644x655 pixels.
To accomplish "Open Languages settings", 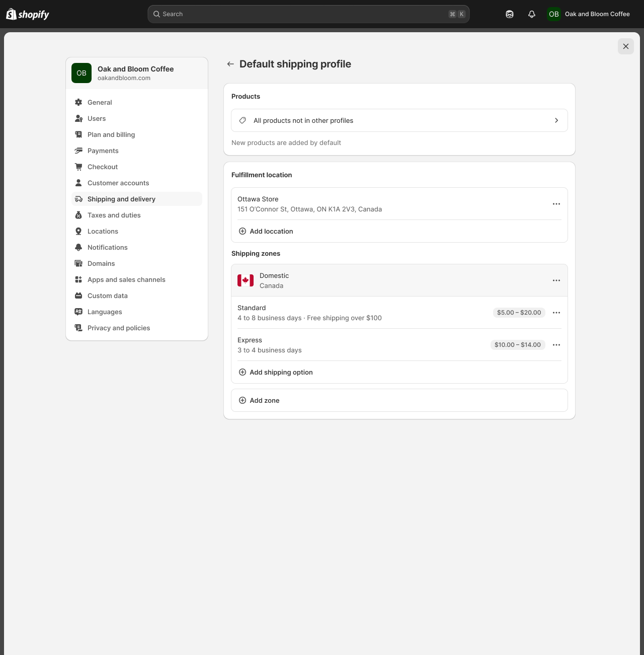I will (x=137, y=312).
